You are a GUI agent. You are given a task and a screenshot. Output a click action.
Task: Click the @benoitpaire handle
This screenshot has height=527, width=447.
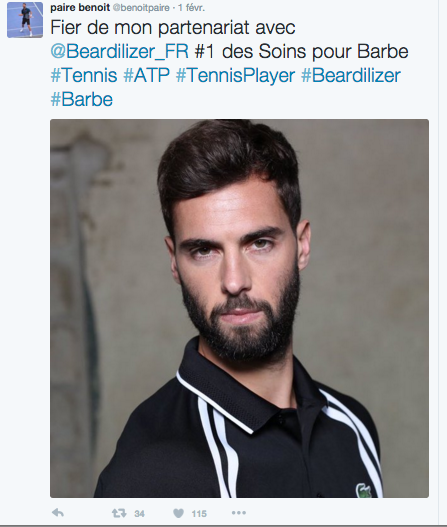coord(141,8)
